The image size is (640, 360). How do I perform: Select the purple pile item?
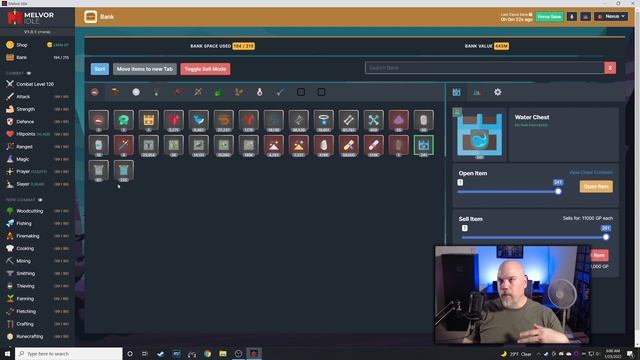(399, 121)
